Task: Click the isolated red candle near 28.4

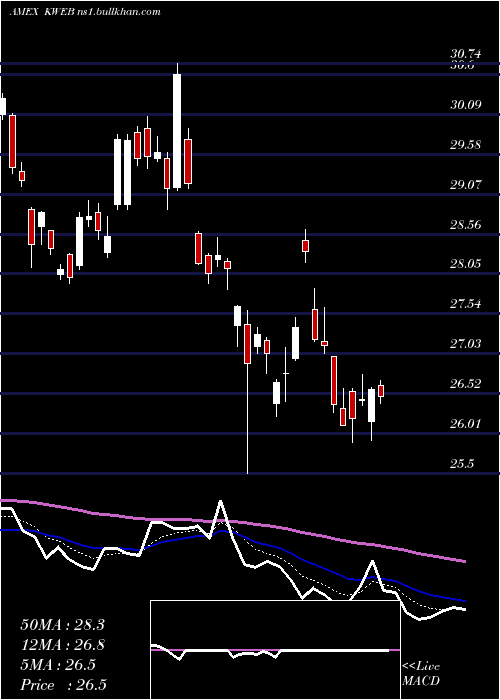Action: pos(305,246)
